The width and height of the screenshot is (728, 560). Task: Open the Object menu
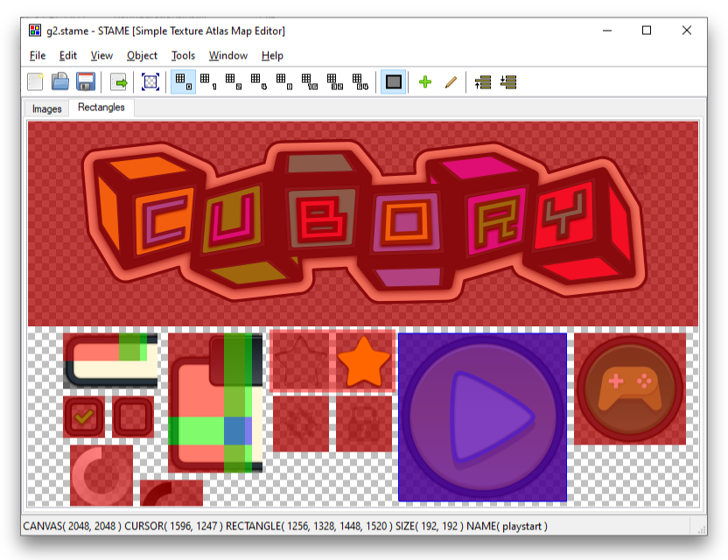pyautogui.click(x=142, y=56)
